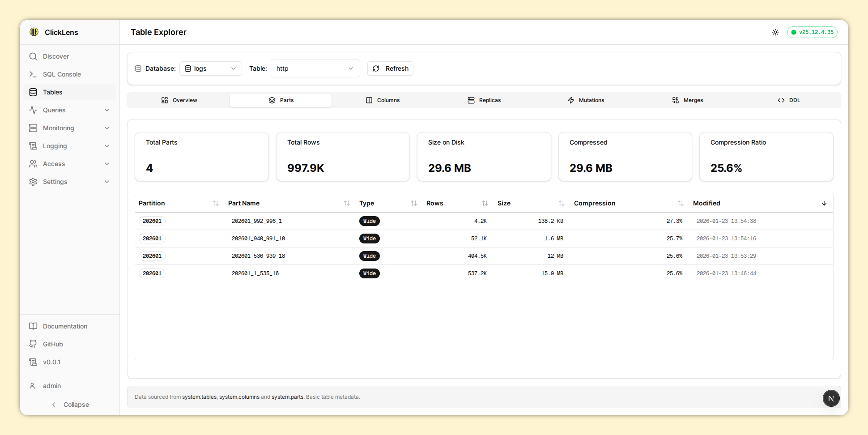Switch to the Columns tab
The width and height of the screenshot is (868, 435).
(383, 100)
